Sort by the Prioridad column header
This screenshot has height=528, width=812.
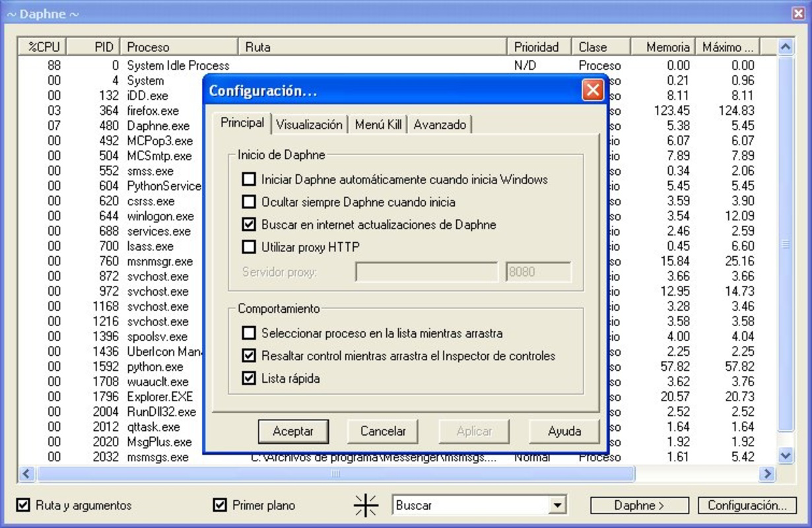pyautogui.click(x=540, y=47)
